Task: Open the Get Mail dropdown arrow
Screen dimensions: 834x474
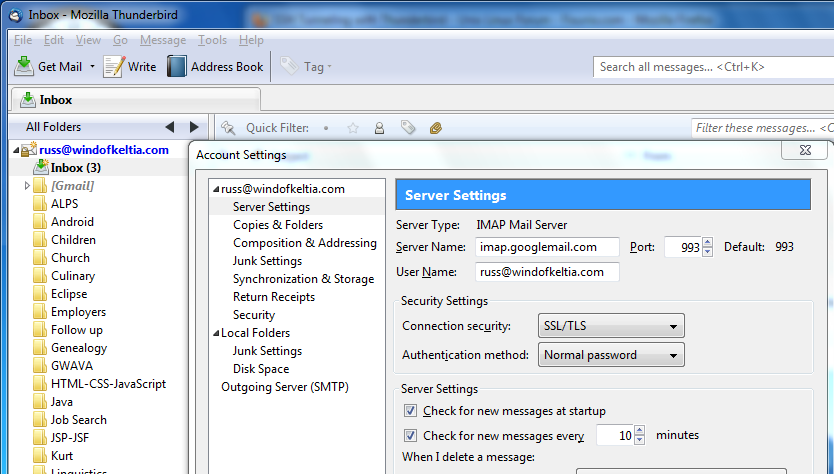Action: pos(92,66)
